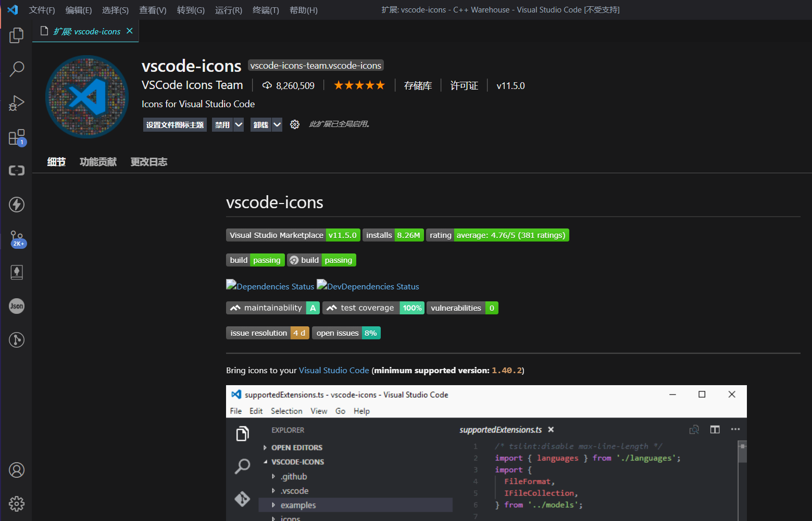Click the install count cloud download icon
The height and width of the screenshot is (521, 812).
point(267,85)
